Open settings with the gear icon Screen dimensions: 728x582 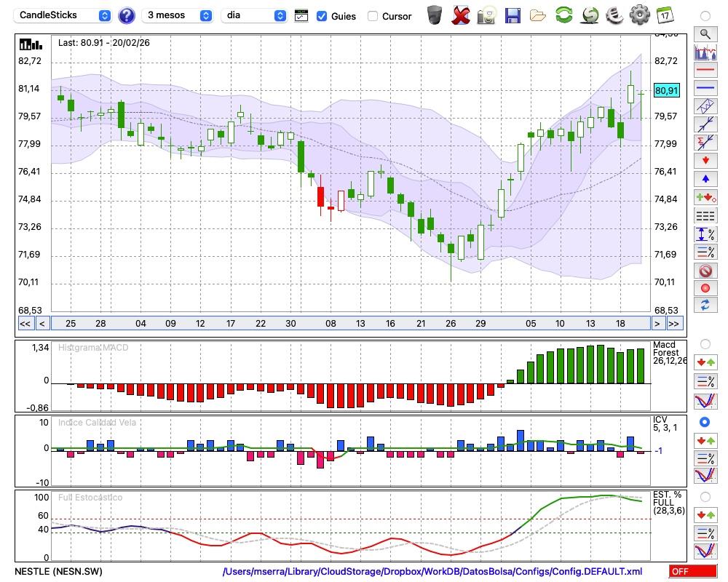tap(639, 15)
